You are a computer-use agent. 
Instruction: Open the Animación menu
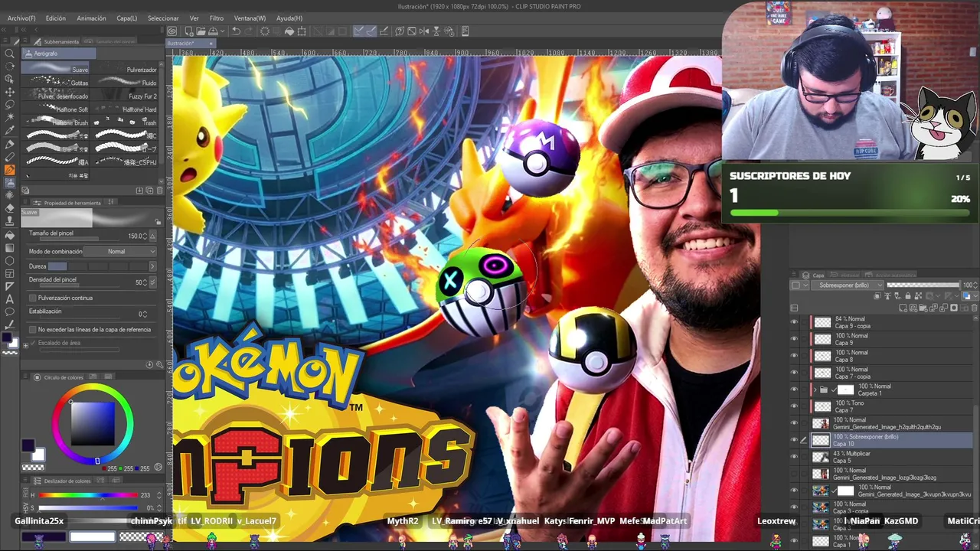coord(91,18)
